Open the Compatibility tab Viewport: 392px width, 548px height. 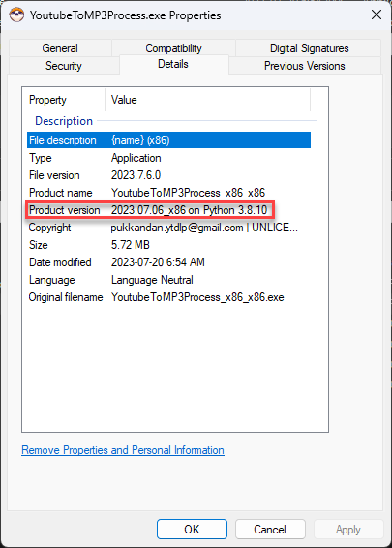pos(173,48)
